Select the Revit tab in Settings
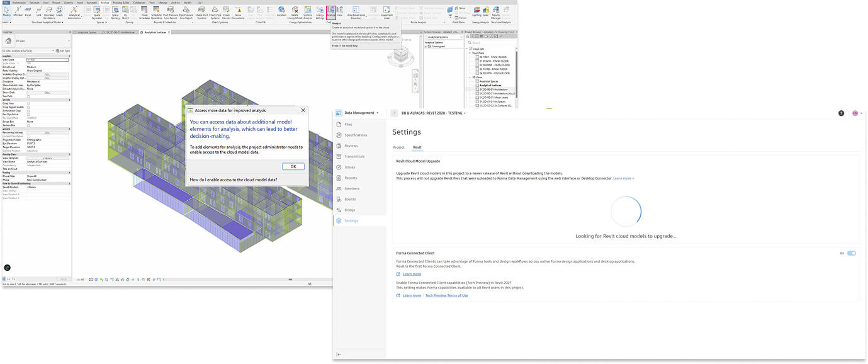The image size is (868, 364). coord(417,147)
